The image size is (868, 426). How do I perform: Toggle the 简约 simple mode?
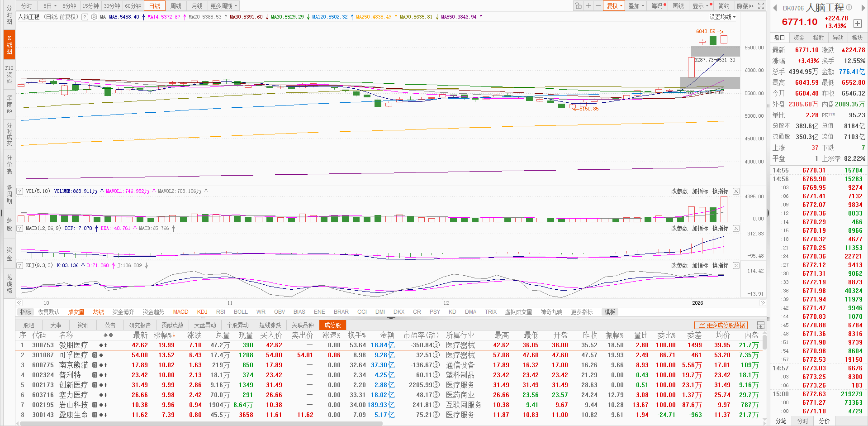(x=724, y=6)
